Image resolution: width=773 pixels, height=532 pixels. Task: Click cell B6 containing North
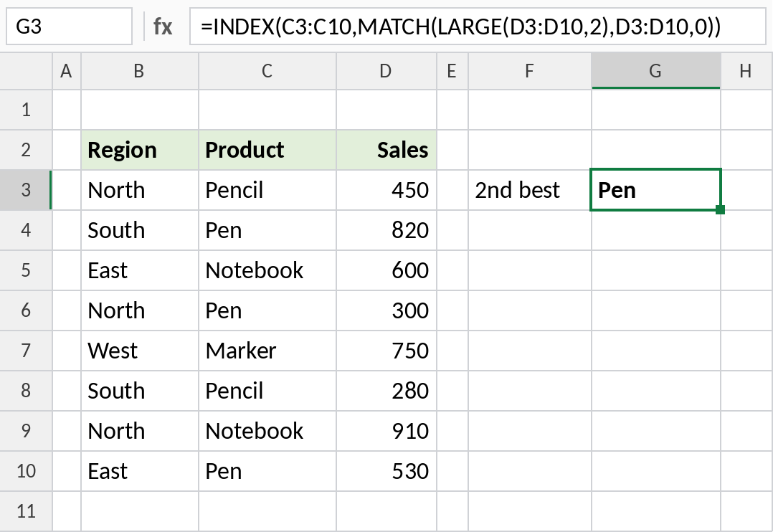pyautogui.click(x=140, y=310)
